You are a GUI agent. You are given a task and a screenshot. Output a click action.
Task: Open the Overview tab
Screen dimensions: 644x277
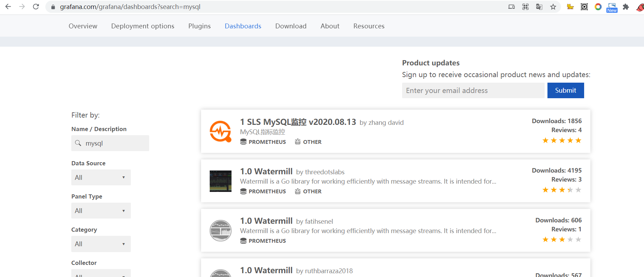pyautogui.click(x=83, y=26)
